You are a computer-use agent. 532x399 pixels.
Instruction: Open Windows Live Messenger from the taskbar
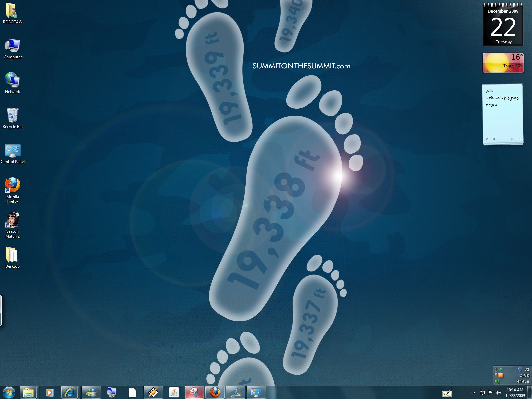pyautogui.click(x=91, y=392)
